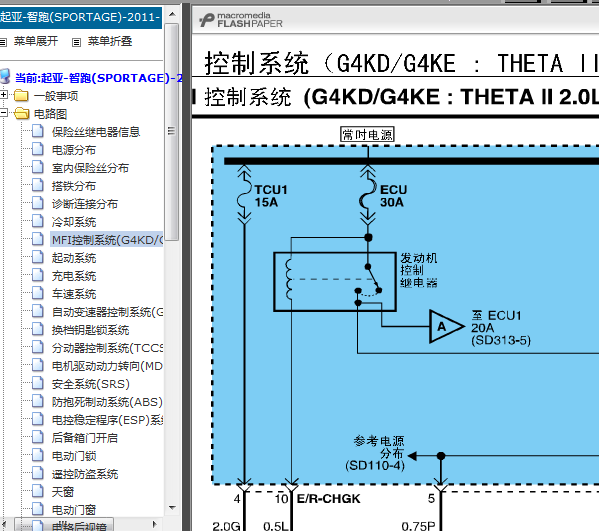Click the sidebar scroll-down arrow
Screen dimensions: 599x531
tap(172, 508)
